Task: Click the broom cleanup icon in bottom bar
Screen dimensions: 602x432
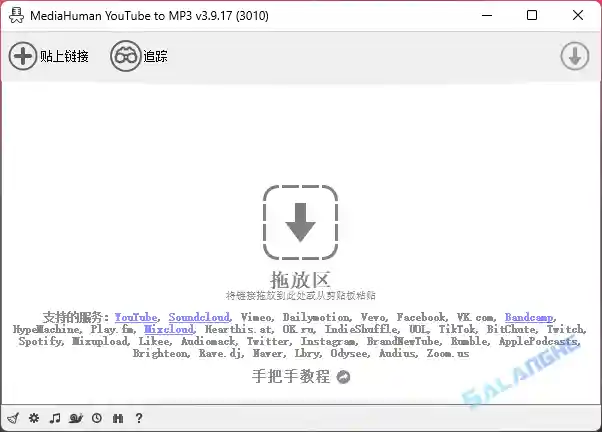Action: point(13,418)
